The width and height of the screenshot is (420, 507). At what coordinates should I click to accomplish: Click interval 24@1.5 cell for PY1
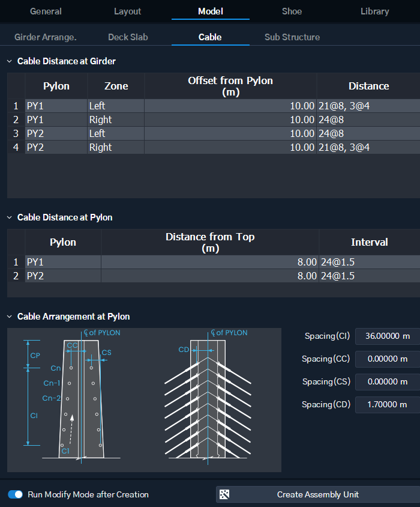coord(370,262)
